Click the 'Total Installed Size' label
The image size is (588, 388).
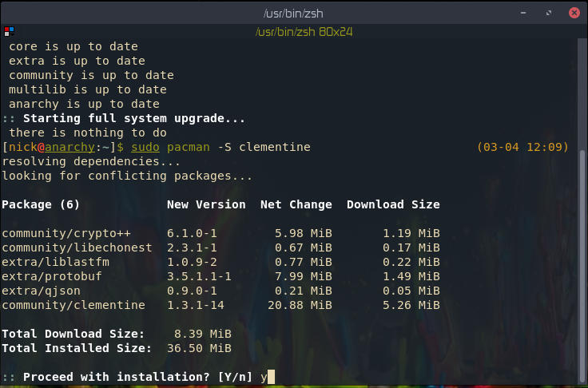point(77,348)
